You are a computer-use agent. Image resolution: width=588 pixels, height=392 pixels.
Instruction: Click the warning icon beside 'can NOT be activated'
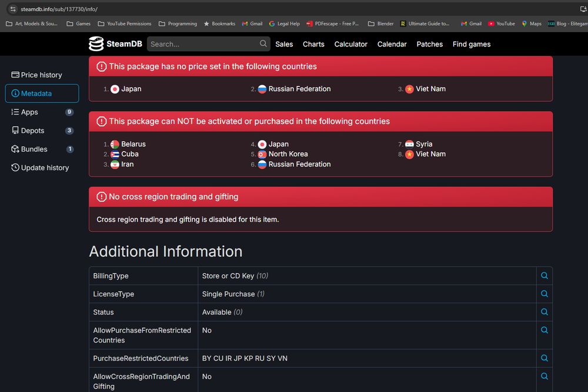[101, 122]
